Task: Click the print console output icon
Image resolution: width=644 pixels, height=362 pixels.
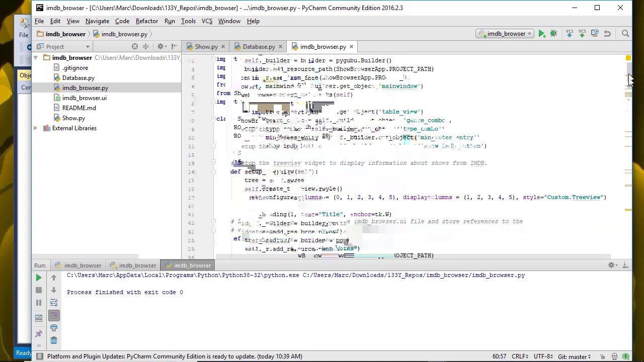Action: pyautogui.click(x=54, y=328)
